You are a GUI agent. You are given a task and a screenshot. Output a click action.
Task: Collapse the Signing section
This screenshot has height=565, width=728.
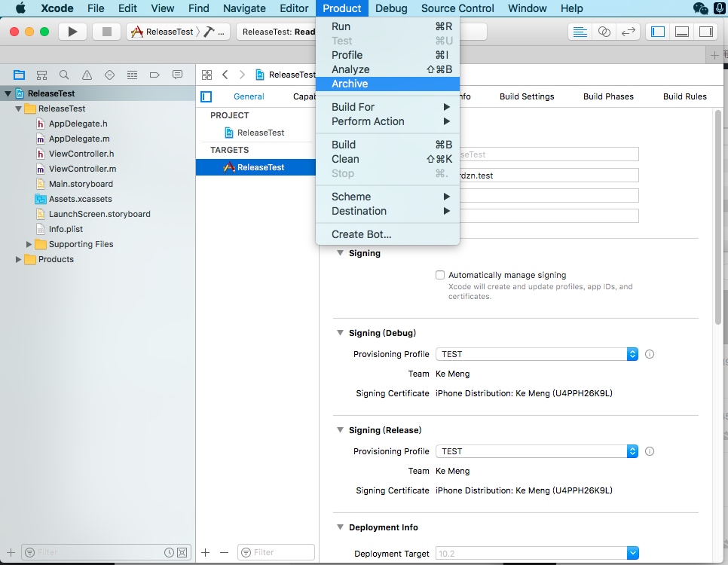pyautogui.click(x=341, y=253)
